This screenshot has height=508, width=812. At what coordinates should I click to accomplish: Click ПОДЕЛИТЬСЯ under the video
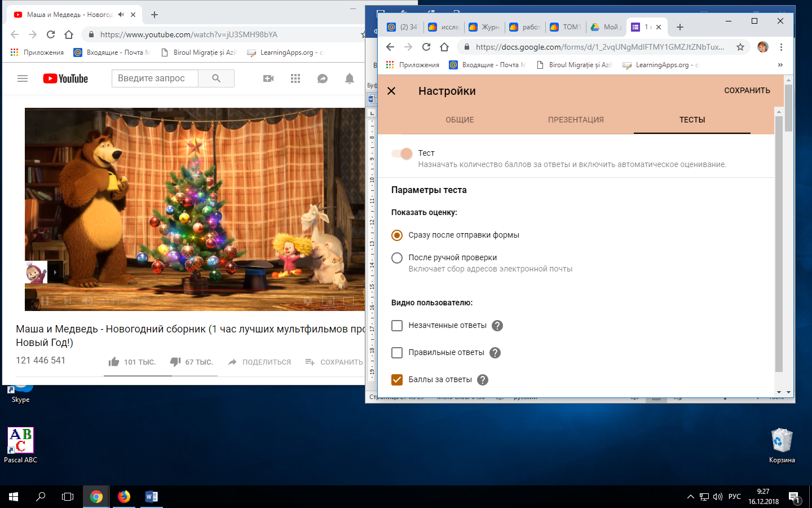point(259,362)
